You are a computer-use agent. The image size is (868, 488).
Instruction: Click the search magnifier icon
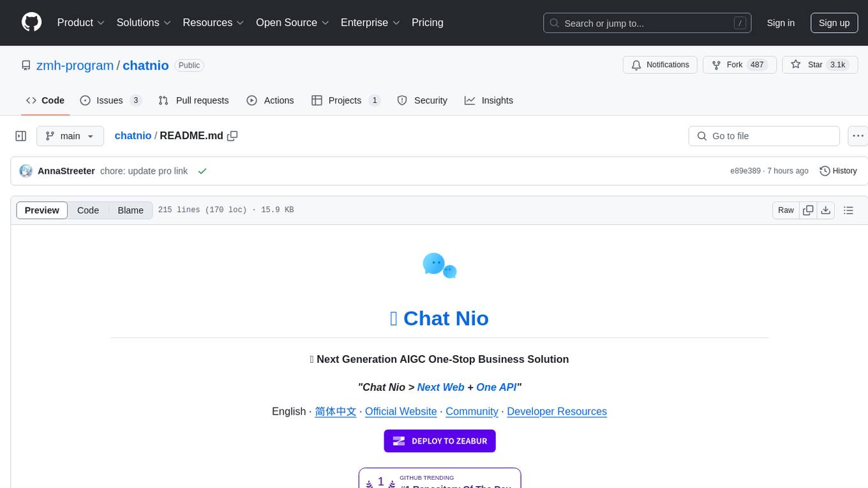click(x=555, y=23)
